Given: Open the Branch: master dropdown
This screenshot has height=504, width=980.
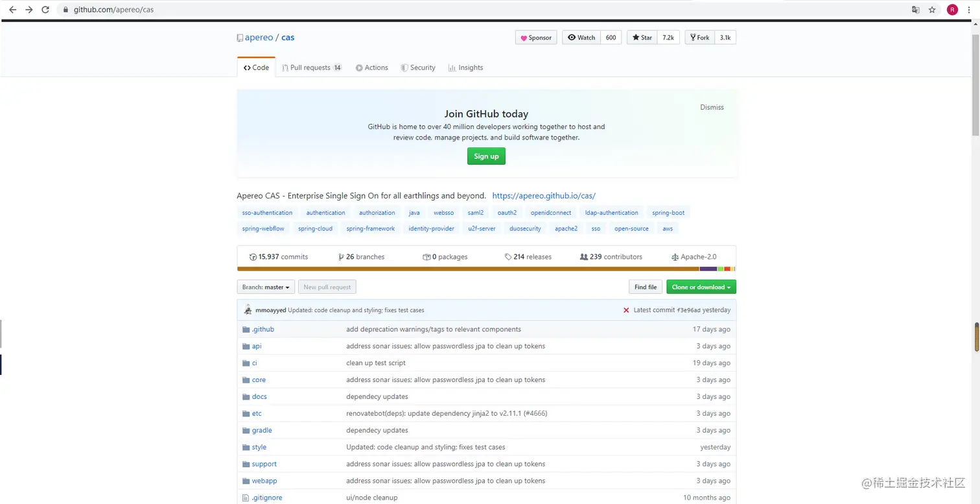Looking at the screenshot, I should click(x=266, y=287).
